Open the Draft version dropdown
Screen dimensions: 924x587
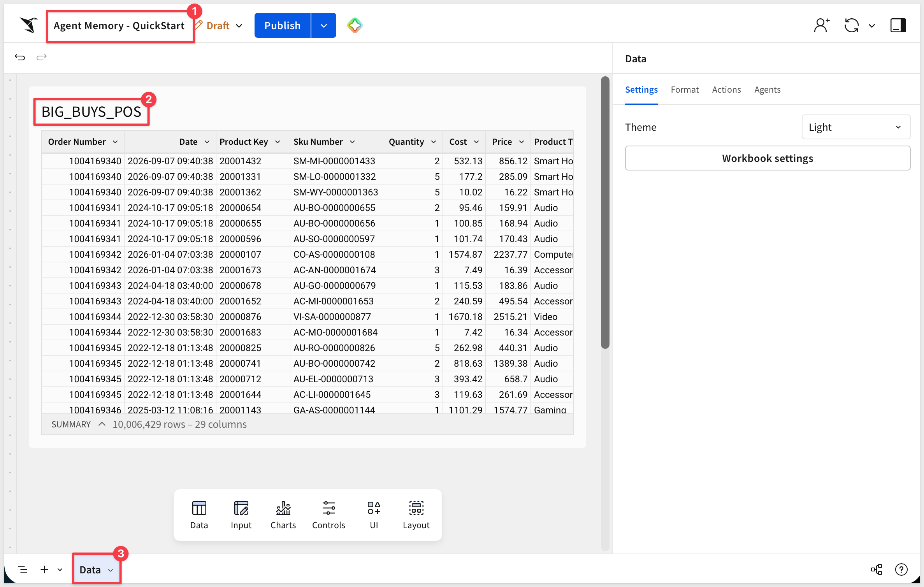pos(223,26)
